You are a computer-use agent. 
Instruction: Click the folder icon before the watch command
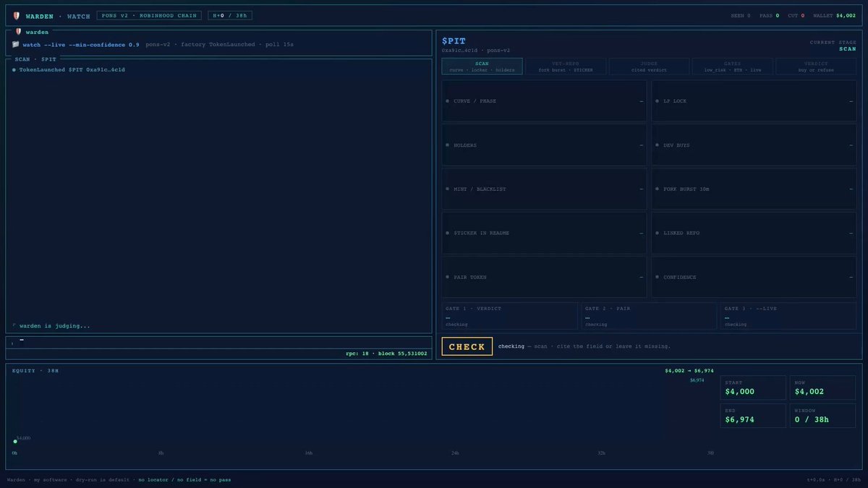coord(15,44)
